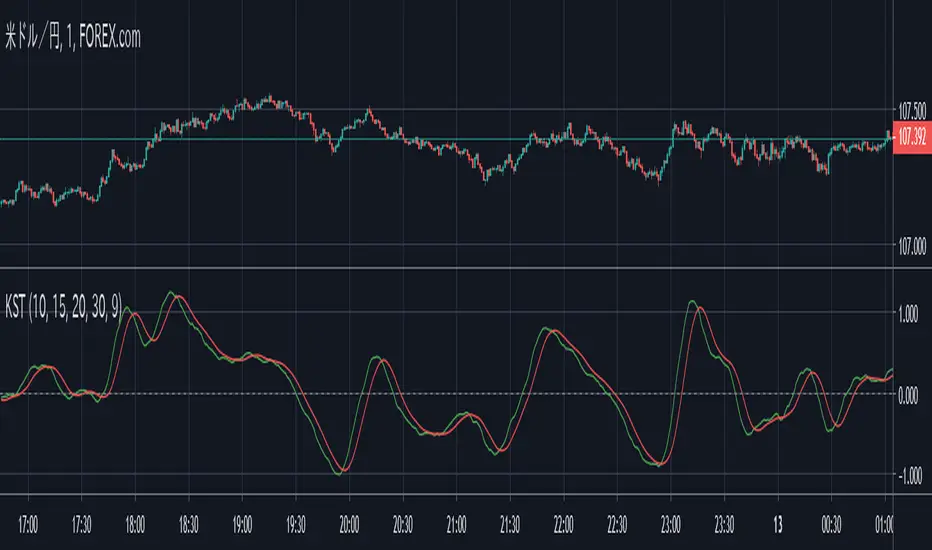This screenshot has height=550, width=932.
Task: Select the 21:30 time axis marker
Action: pyautogui.click(x=509, y=523)
